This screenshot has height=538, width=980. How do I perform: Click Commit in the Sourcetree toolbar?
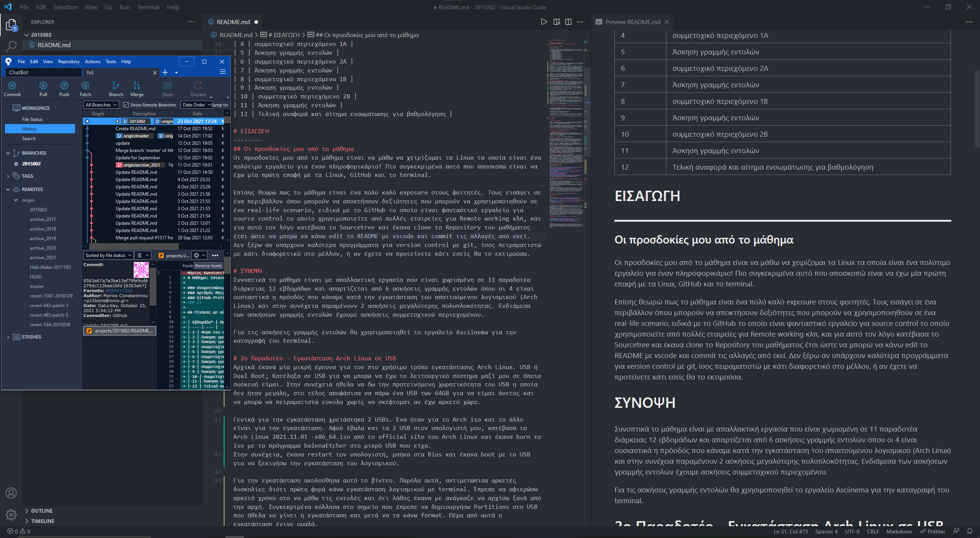click(x=12, y=89)
